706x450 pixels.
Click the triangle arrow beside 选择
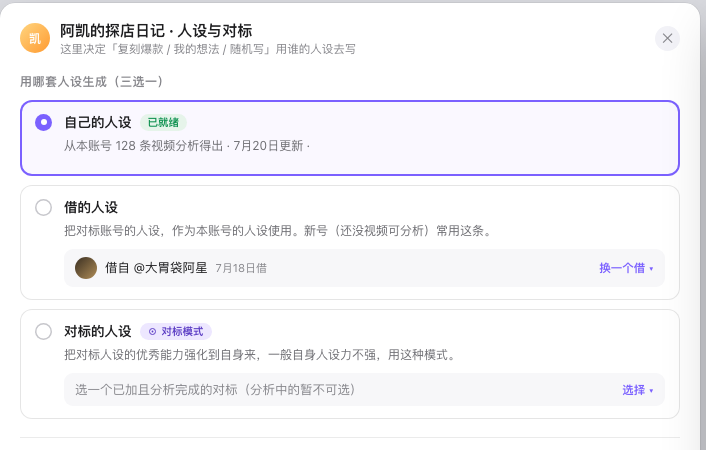point(651,391)
